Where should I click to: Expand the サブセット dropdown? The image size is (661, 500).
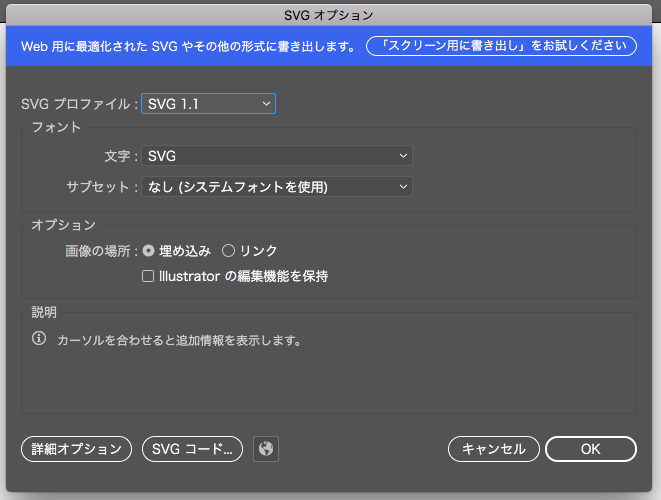coord(277,187)
